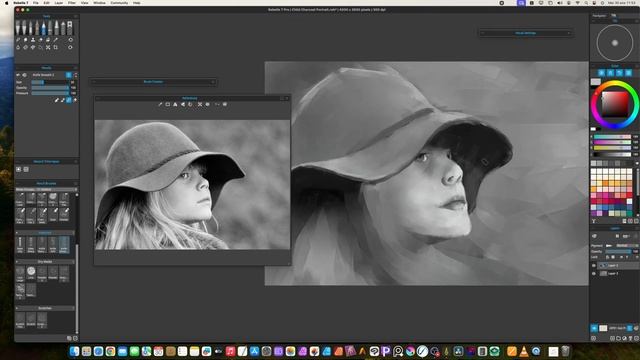Adjust the brush Opacity slider

(50, 88)
